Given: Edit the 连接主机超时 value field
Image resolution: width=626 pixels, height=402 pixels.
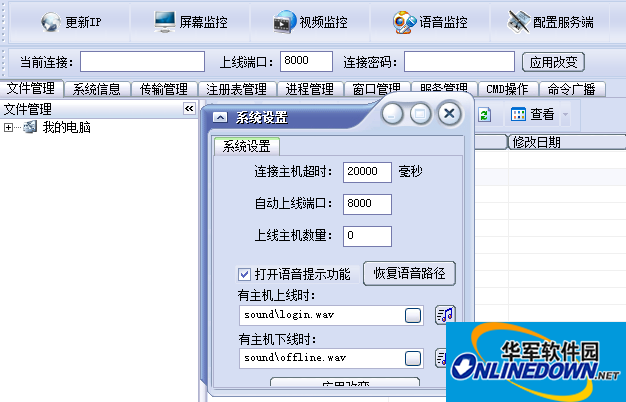Looking at the screenshot, I should pyautogui.click(x=367, y=172).
